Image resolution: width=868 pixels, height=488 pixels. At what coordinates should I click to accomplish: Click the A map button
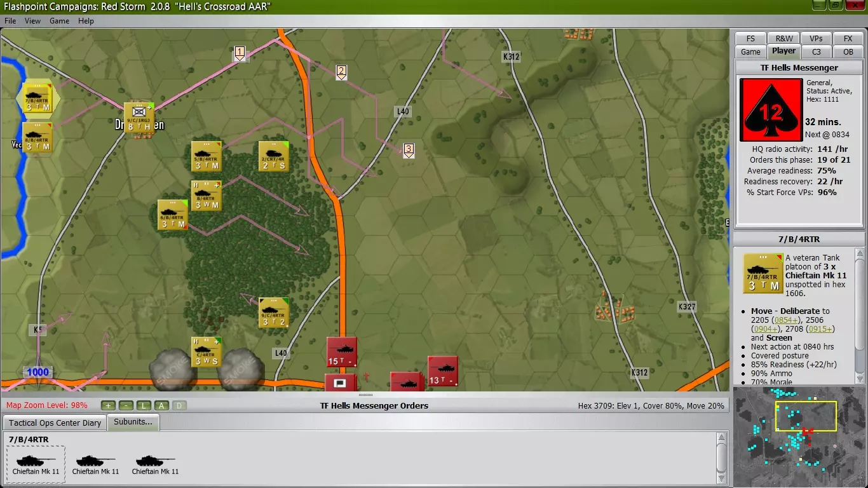click(x=161, y=405)
